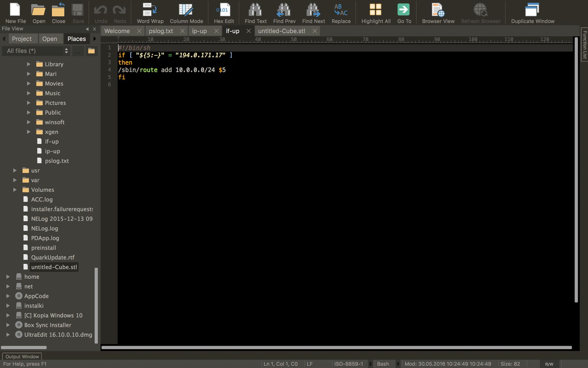The image size is (588, 368).
Task: Click the LF line ending indicator
Action: point(310,364)
